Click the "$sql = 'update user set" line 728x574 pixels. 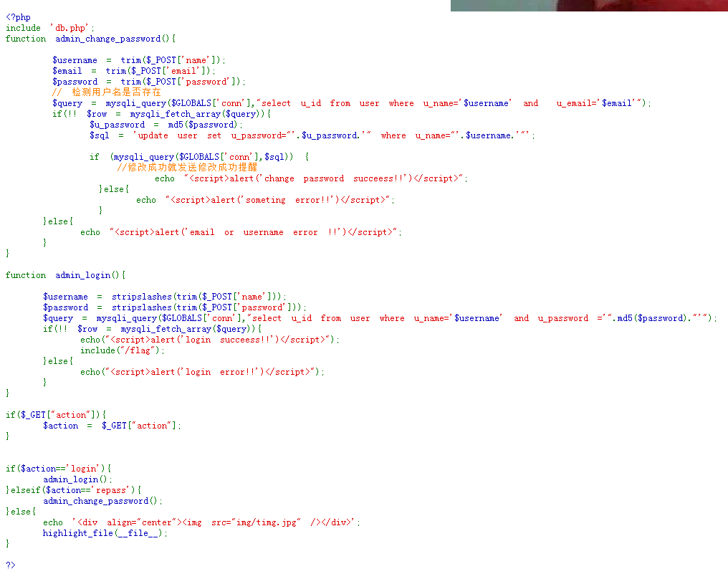(x=312, y=135)
